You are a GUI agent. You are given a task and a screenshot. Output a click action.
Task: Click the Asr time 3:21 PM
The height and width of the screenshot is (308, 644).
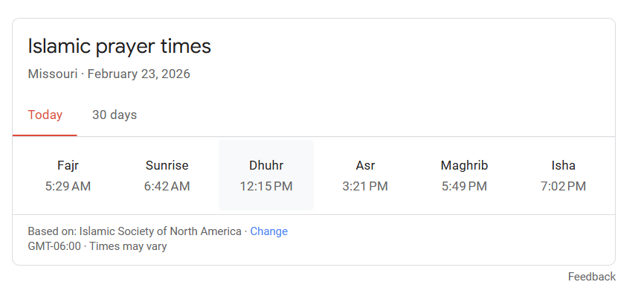[x=365, y=186]
